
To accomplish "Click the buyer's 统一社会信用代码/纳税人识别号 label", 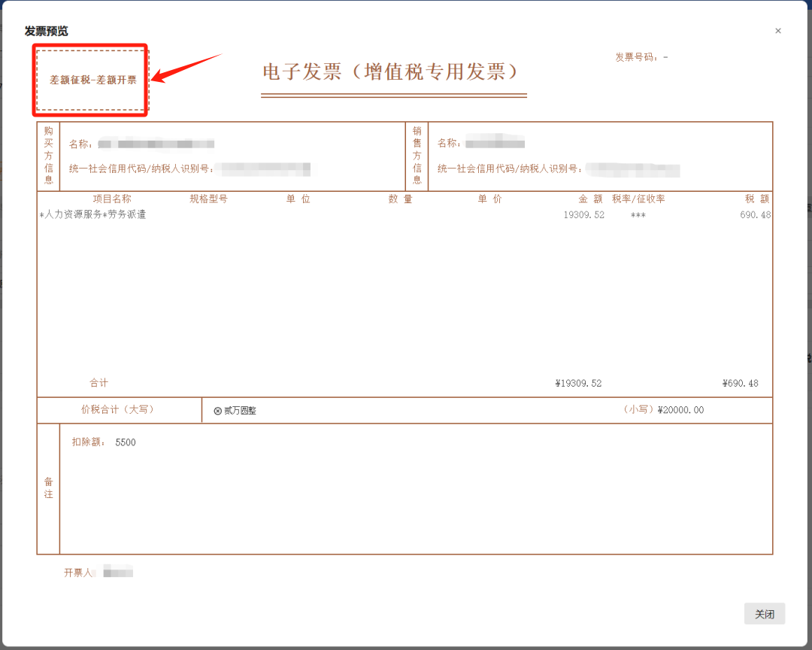I will click(x=141, y=169).
